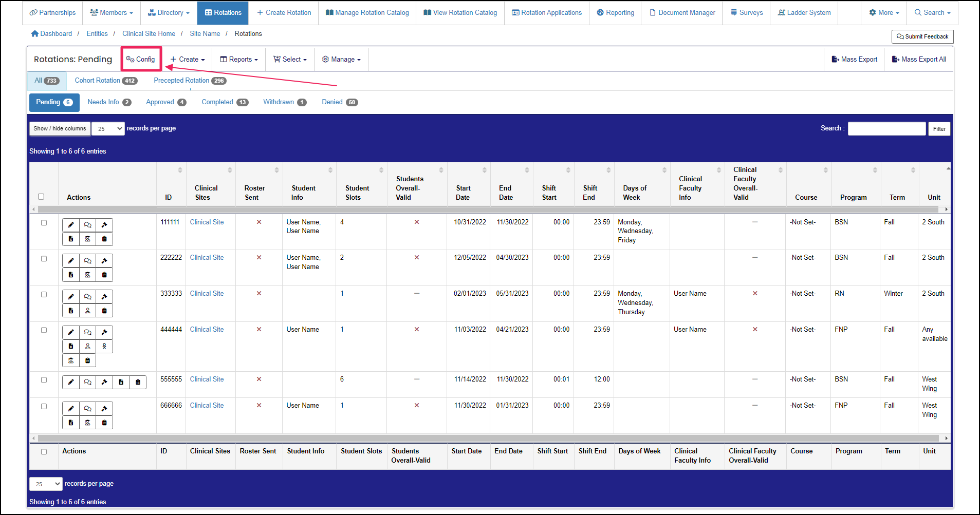Open the Create dropdown menu
980x515 pixels.
tap(187, 59)
